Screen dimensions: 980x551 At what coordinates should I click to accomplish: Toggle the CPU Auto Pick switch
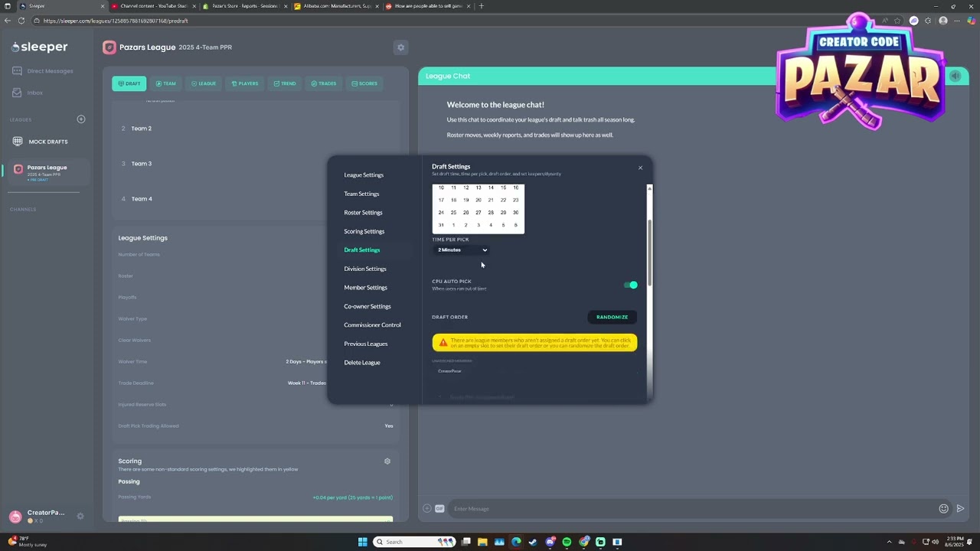tap(630, 285)
